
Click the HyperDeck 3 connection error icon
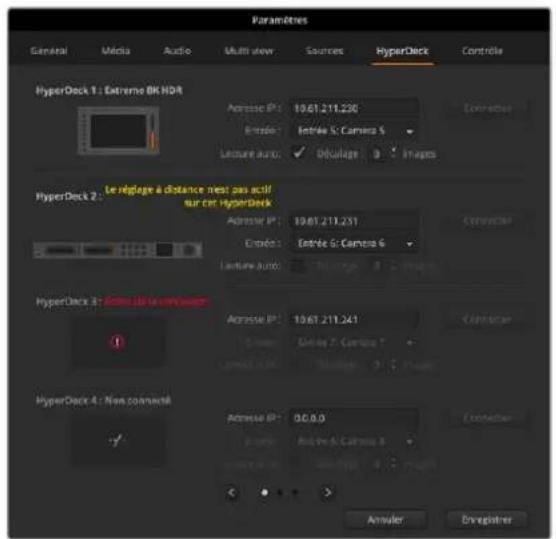coord(117,342)
